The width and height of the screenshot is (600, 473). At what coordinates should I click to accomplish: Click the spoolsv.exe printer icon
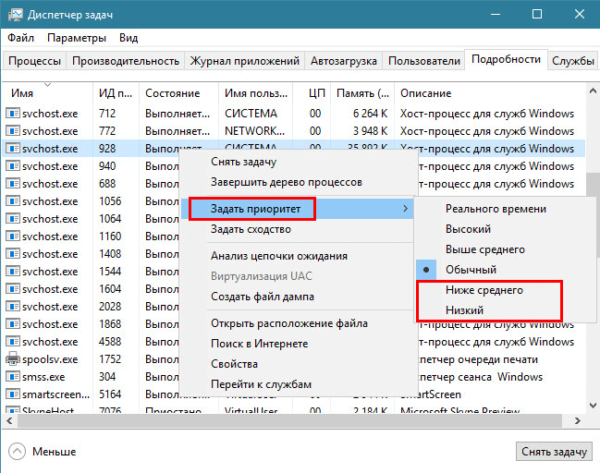[13, 359]
